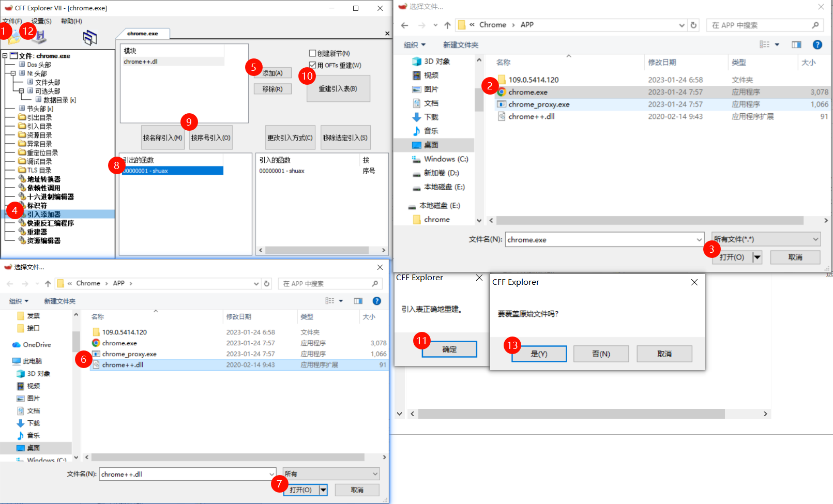Open the 发票 folder in the sidebar
Screen dimensions: 833x504
[x=28, y=315]
